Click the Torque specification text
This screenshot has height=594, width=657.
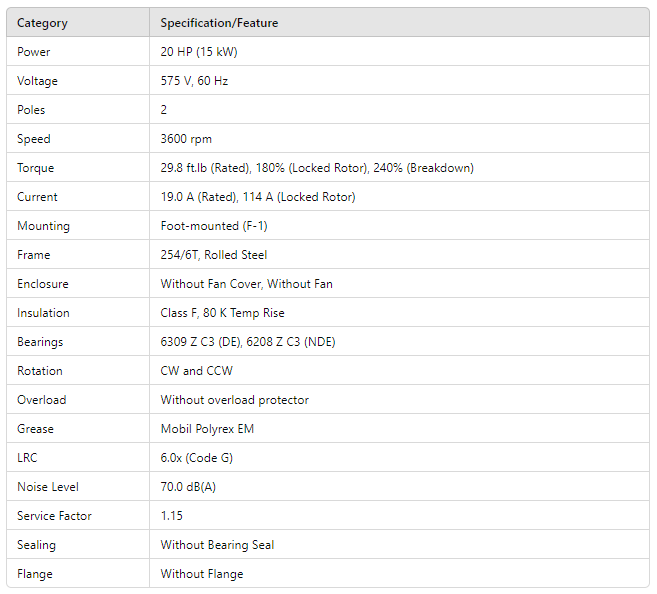(x=317, y=168)
